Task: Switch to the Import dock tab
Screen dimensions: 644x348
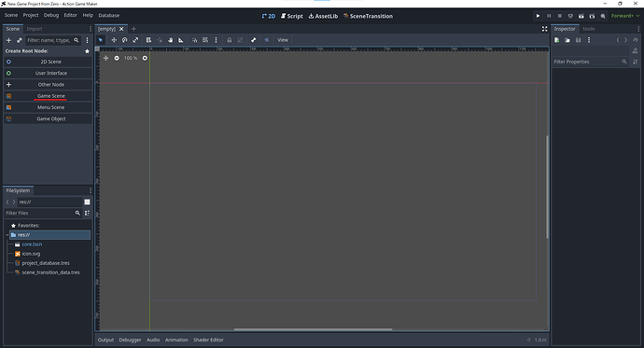Action: click(x=35, y=29)
